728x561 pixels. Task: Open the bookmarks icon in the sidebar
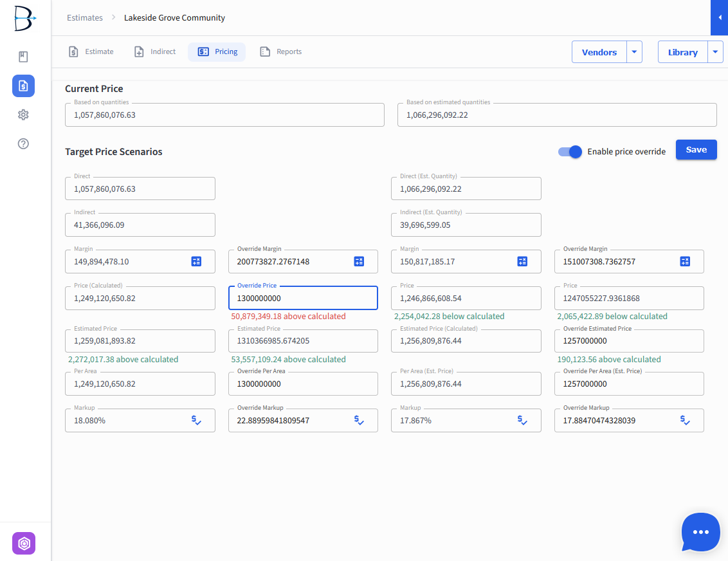pyautogui.click(x=23, y=57)
